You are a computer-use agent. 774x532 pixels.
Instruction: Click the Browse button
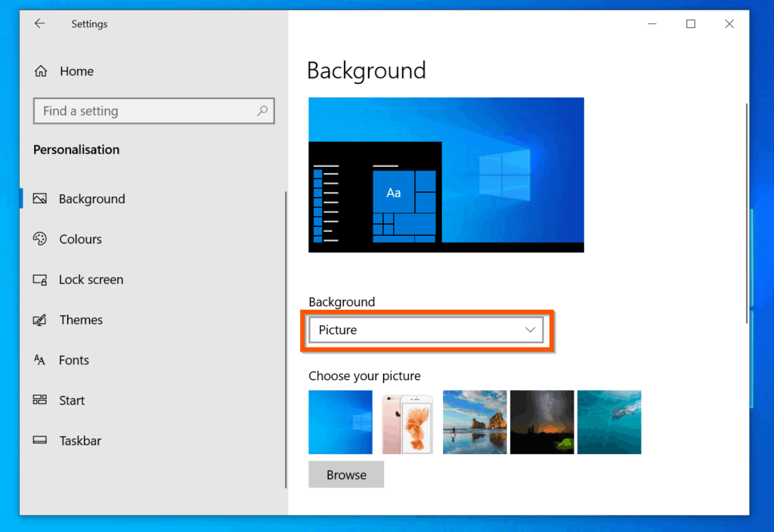[x=346, y=475]
